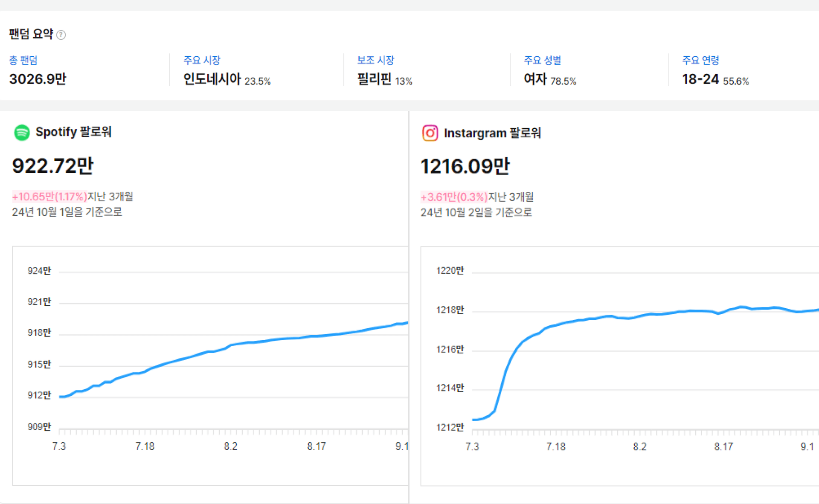Click the Spotify logo icon
This screenshot has width=819, height=504.
coord(22,132)
